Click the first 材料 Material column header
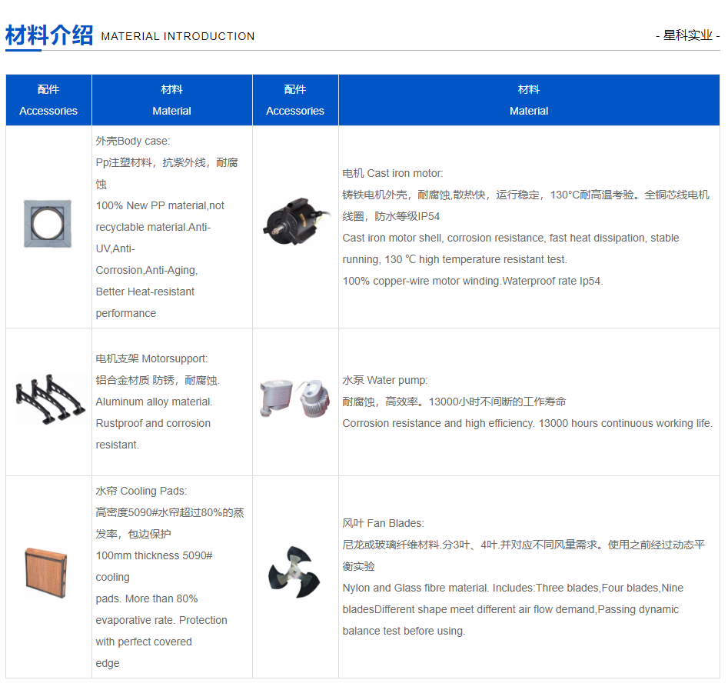Image resolution: width=728 pixels, height=700 pixels. point(171,100)
